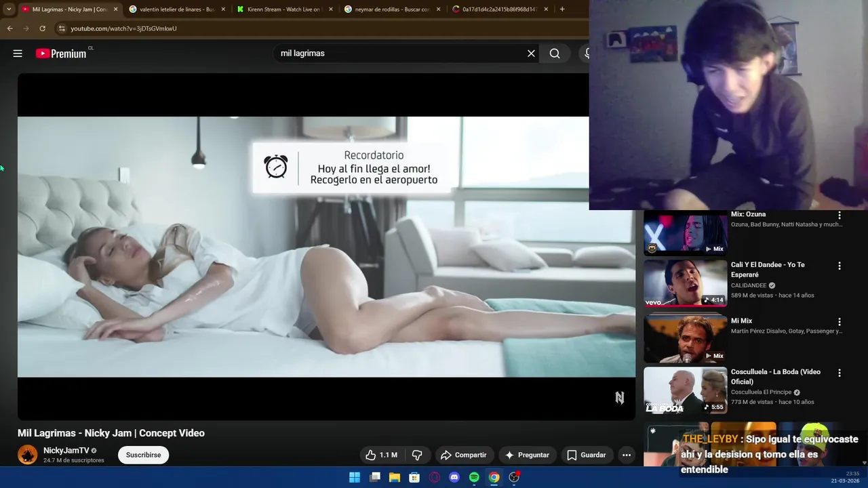Clear the 'mil lagrimas' search text
The height and width of the screenshot is (488, 868).
click(531, 54)
